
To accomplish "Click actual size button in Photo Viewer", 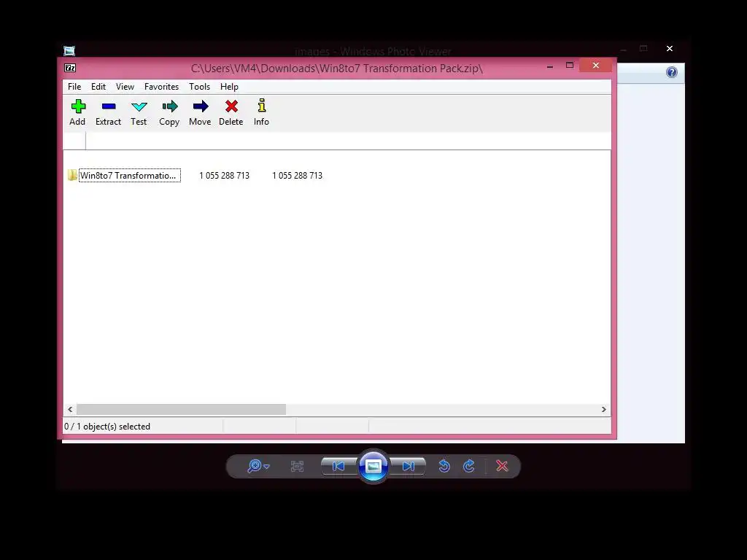I will [297, 466].
